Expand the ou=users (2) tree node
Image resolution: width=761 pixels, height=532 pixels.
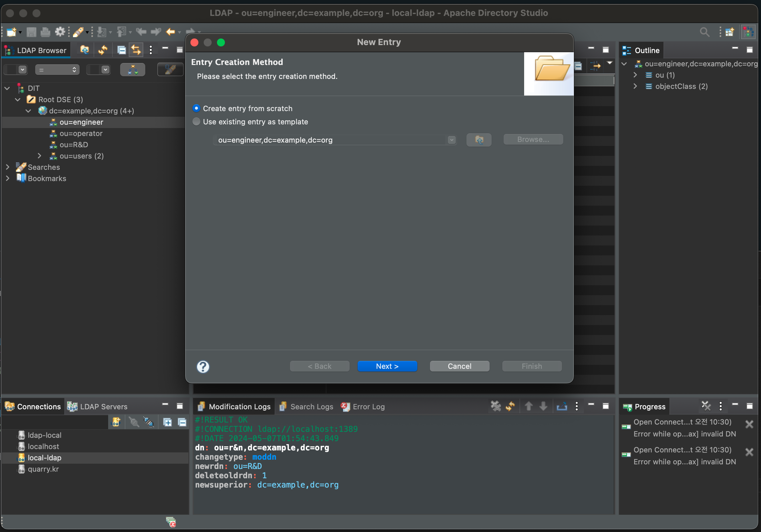coord(39,156)
